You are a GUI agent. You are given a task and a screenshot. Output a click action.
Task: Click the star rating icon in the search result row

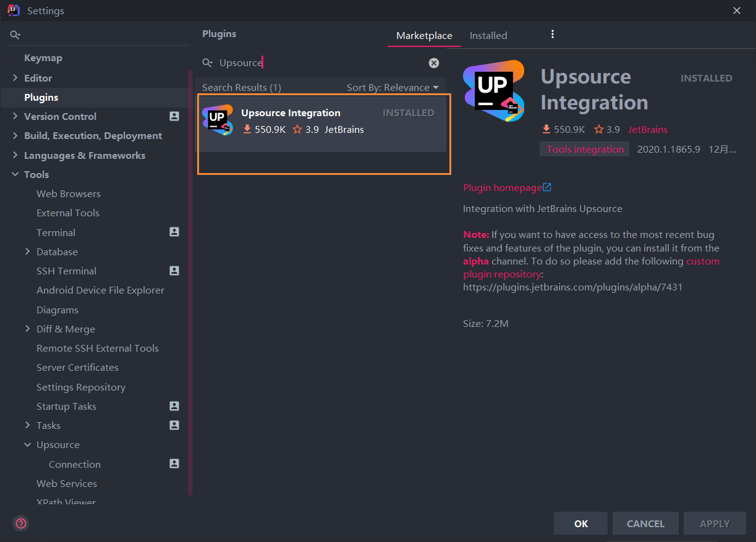coord(297,129)
